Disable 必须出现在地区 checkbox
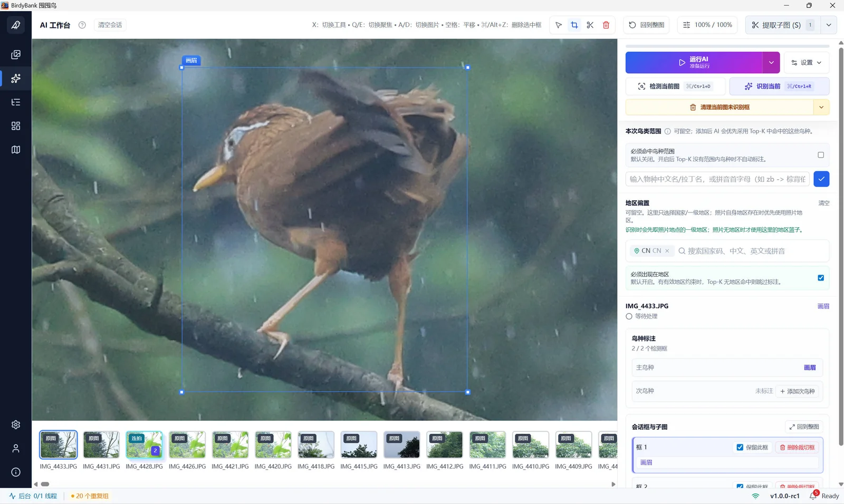 821,278
